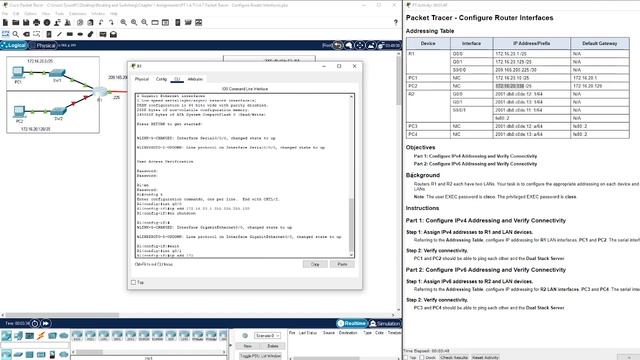The height and width of the screenshot is (360, 640).
Task: Activate the Delete tool
Action: [26, 34]
